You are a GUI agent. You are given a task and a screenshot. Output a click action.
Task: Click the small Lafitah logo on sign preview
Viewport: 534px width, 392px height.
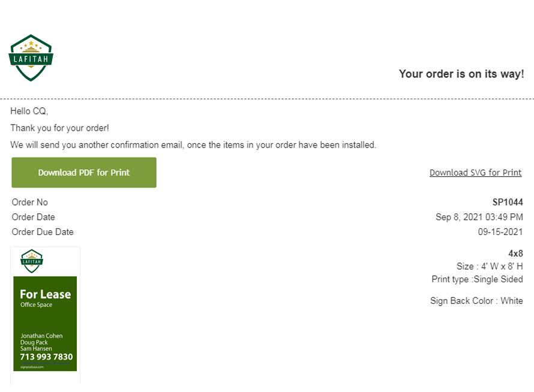click(32, 261)
